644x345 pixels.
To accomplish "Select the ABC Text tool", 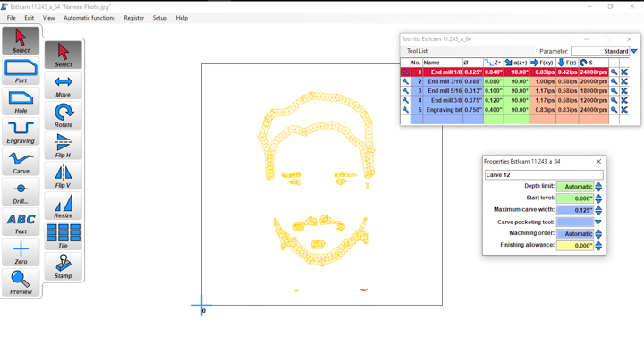I will coord(21,222).
